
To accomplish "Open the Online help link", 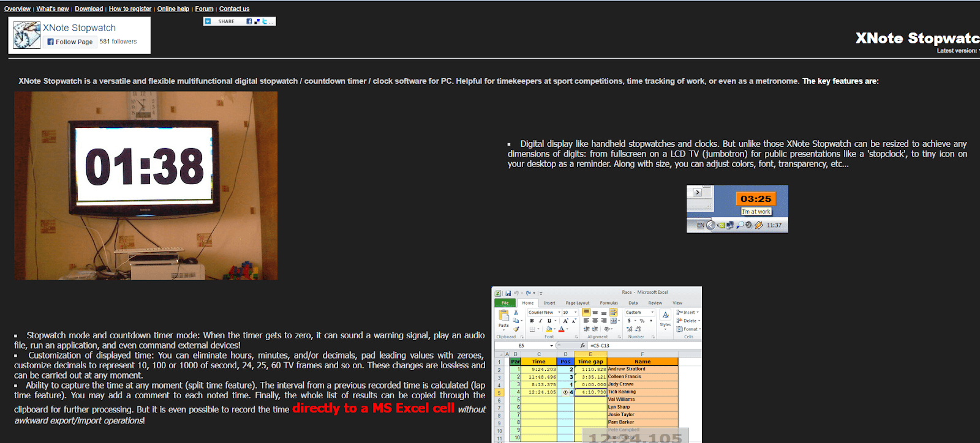I will coord(173,9).
